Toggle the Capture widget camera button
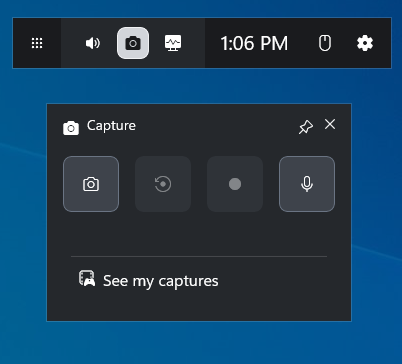402x364 pixels. [x=133, y=43]
